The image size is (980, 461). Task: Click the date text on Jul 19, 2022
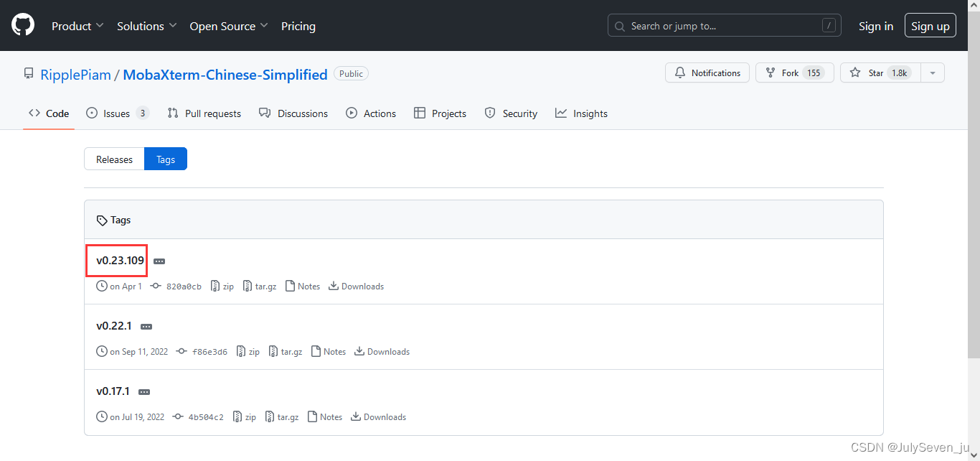137,417
